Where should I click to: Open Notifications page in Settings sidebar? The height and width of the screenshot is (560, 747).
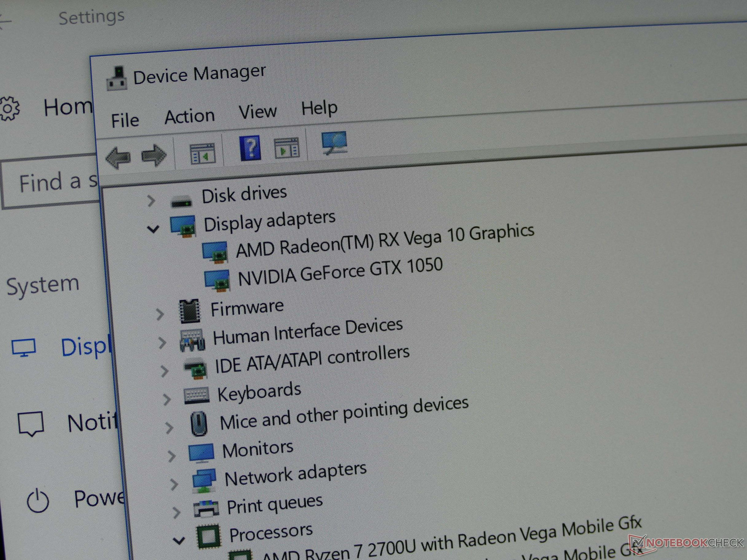point(92,423)
